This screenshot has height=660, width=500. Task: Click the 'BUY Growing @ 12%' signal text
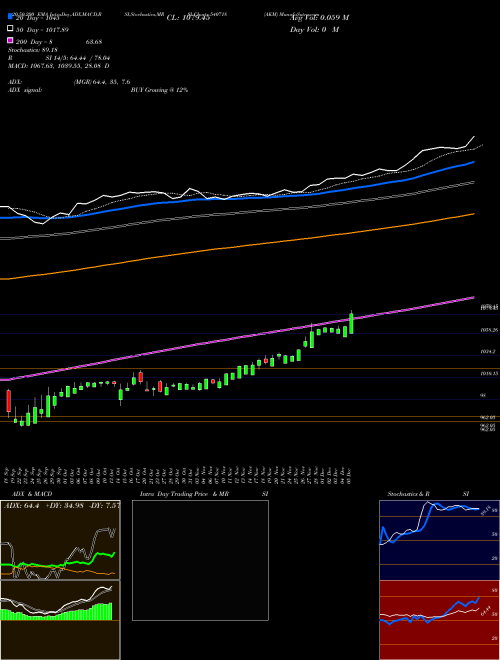[159, 90]
